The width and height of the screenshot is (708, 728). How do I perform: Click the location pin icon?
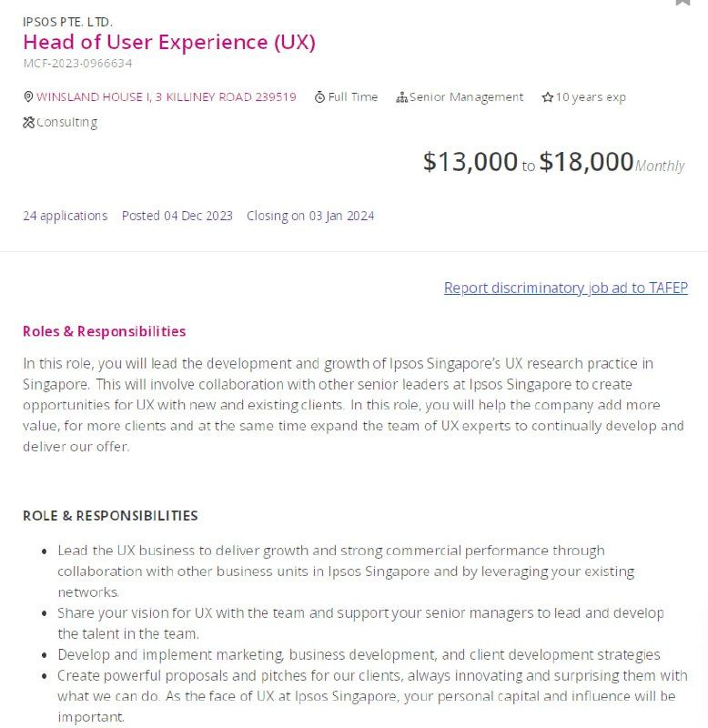(28, 96)
